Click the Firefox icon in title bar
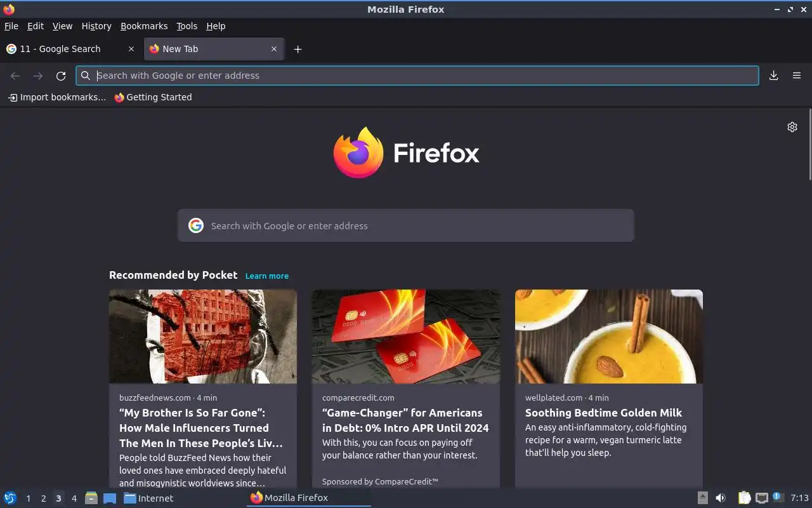The height and width of the screenshot is (508, 812). pyautogui.click(x=9, y=9)
